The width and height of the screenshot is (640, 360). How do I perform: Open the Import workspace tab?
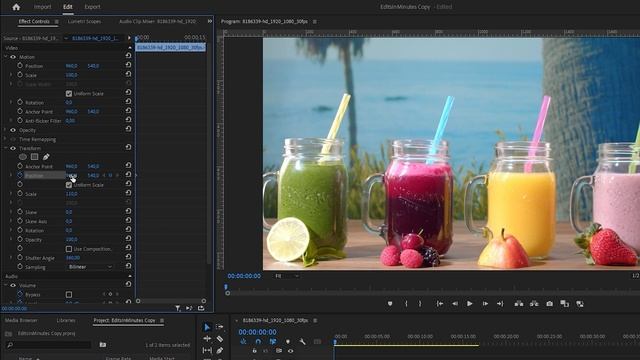coord(42,7)
